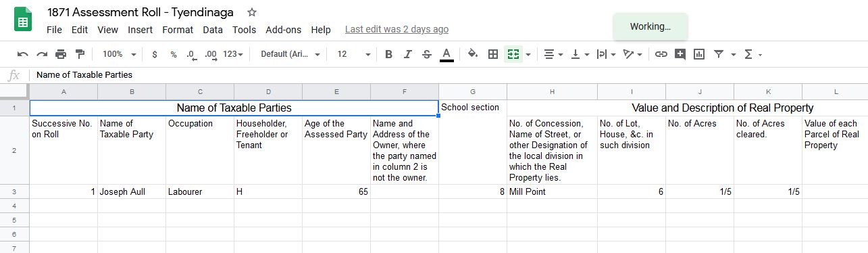Open the Edit menu
The image size is (868, 253).
[x=80, y=30]
